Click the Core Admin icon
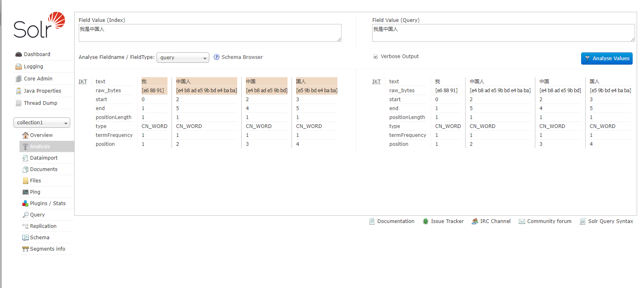The width and height of the screenshot is (644, 288). click(x=18, y=79)
